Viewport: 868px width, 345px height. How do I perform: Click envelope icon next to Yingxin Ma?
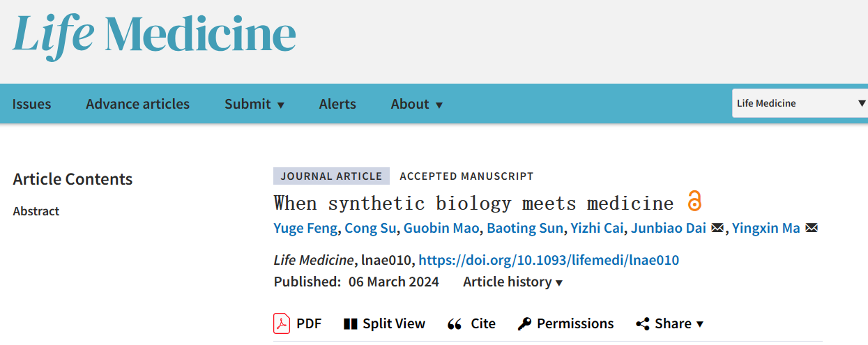point(811,228)
